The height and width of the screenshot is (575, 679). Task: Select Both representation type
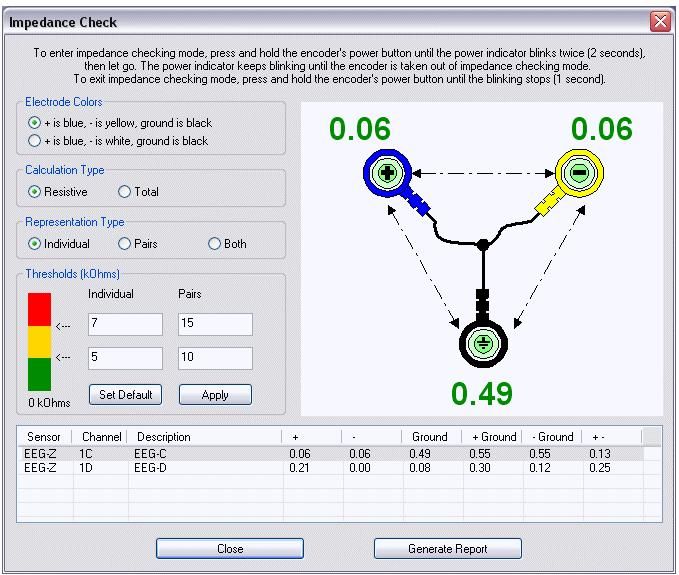pyautogui.click(x=214, y=244)
